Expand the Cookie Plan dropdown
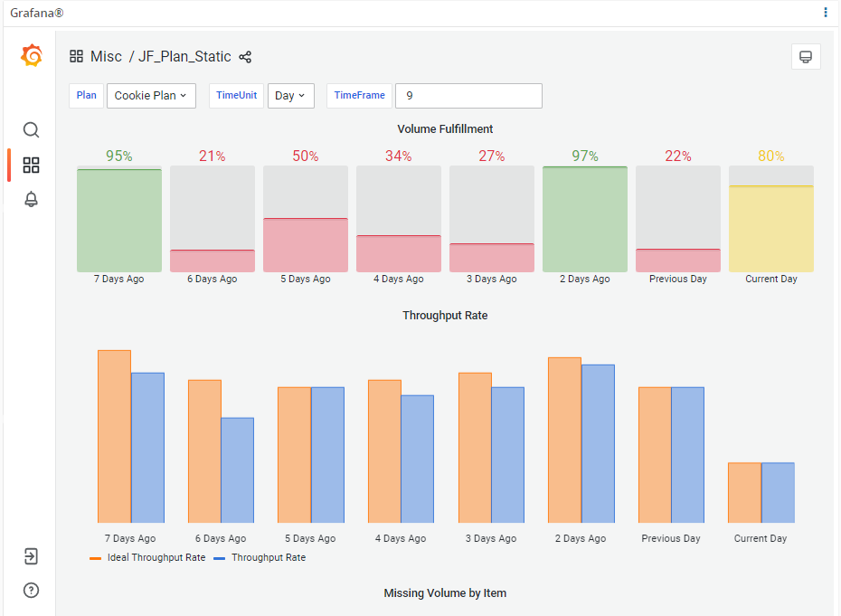The image size is (841, 616). (x=151, y=96)
